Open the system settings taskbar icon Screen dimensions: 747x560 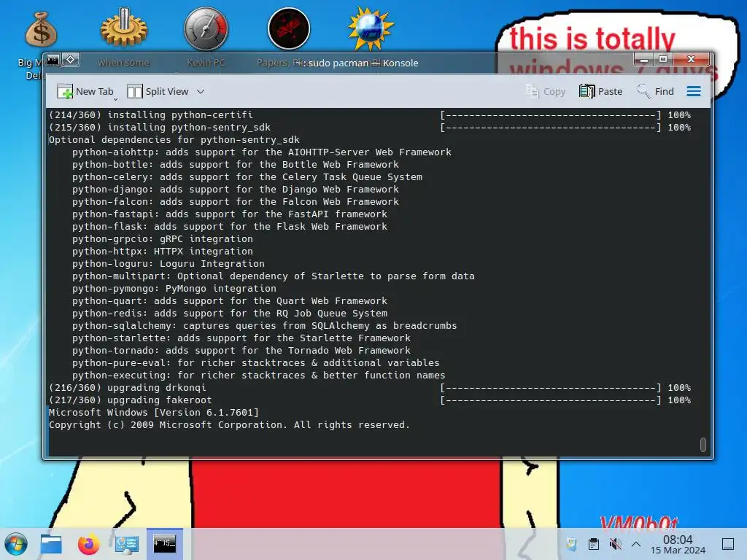pos(127,544)
